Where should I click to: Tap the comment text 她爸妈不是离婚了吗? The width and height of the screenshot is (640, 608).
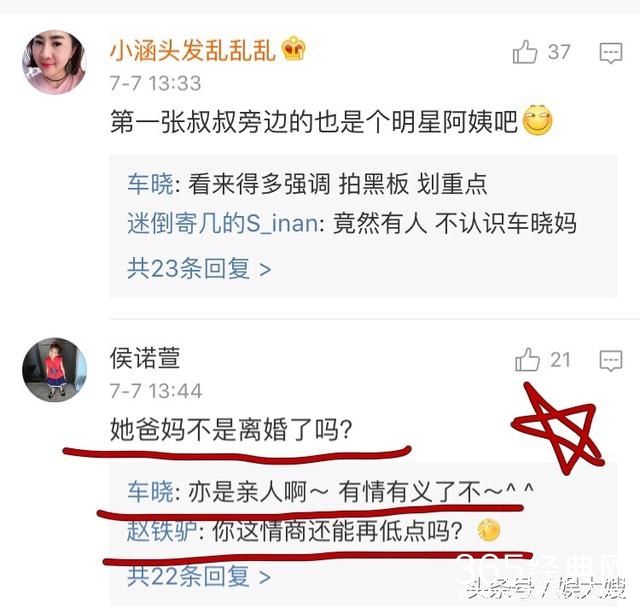(231, 429)
